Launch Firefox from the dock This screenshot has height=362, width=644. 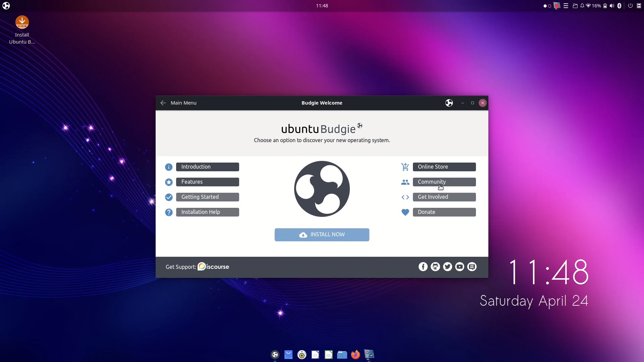coord(356,355)
